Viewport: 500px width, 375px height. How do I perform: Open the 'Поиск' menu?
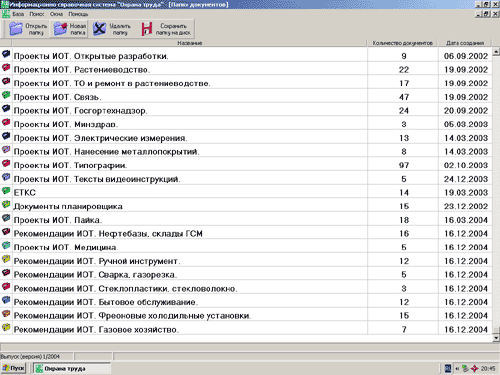37,14
